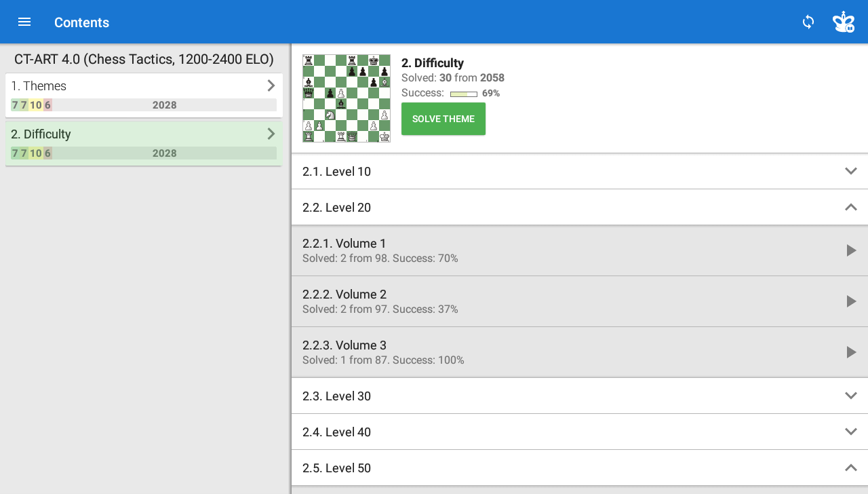This screenshot has width=868, height=494.
Task: Click the Contents title
Action: [81, 22]
